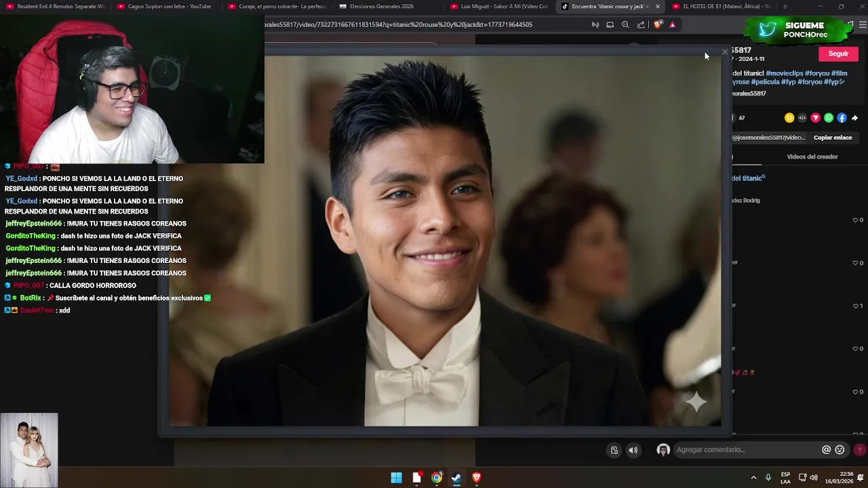Click the couple photo thumbnail bottom-left
This screenshot has height=488, width=868.
click(29, 450)
